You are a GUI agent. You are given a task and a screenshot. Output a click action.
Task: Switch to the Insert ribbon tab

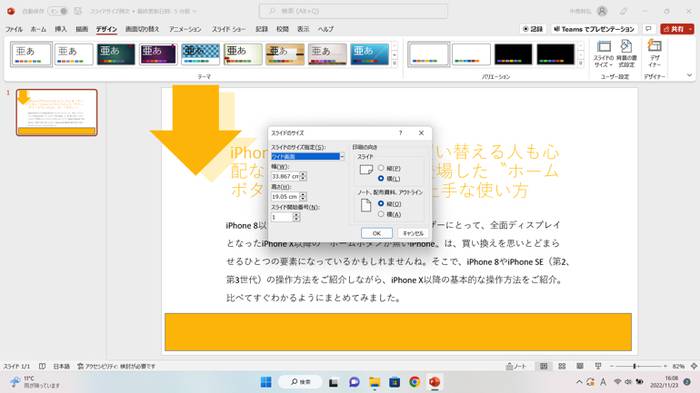[x=61, y=29]
